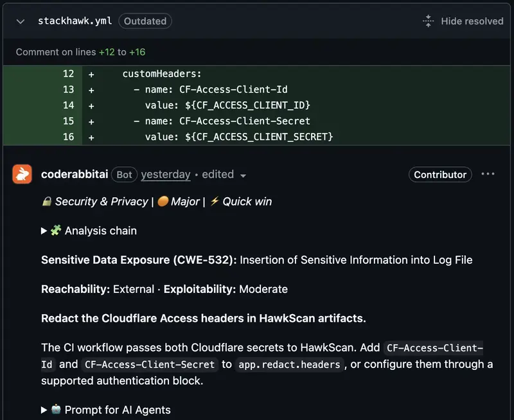Select diff line number 16
Viewport: 514px width, 420px height.
68,137
